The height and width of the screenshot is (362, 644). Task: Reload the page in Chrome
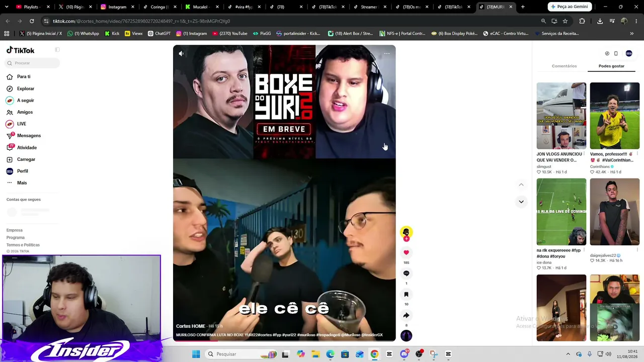point(32,21)
